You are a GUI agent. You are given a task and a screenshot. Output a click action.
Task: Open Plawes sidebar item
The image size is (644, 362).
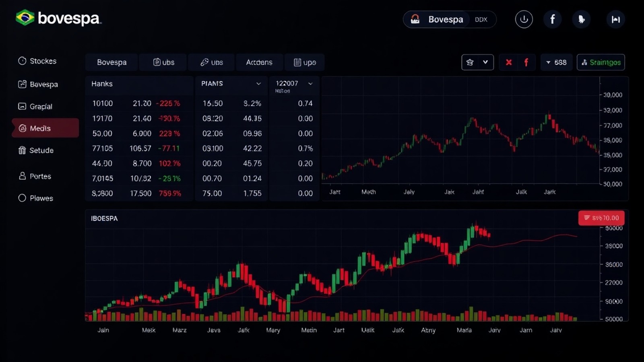point(35,198)
